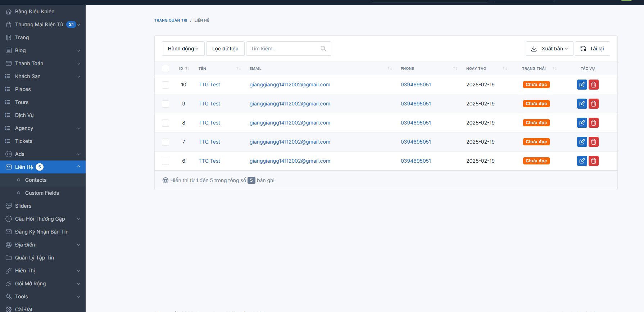
Task: Open Bảng Điều Khiển dashboard
Action: [43, 12]
